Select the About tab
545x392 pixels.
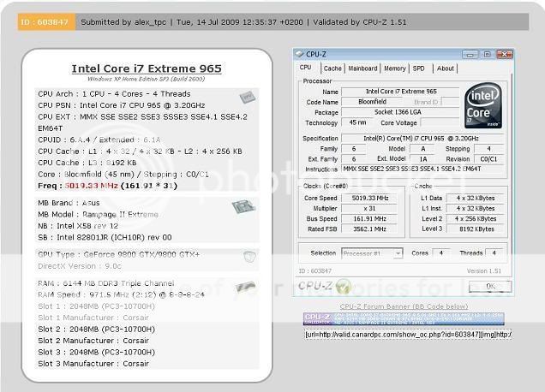pos(446,68)
